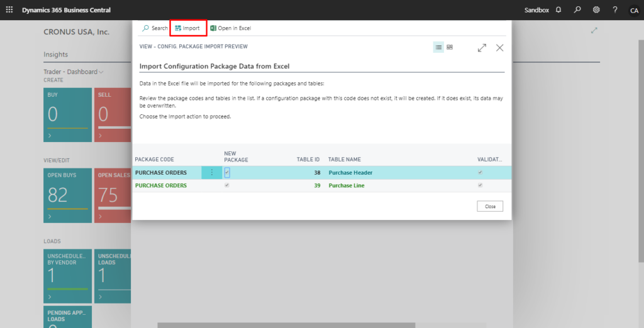
Task: Select Package Code in Purchase Header row
Action: 160,172
